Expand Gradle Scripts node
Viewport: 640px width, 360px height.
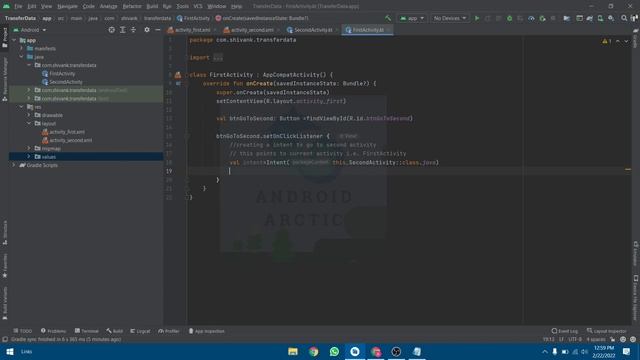[x=14, y=165]
